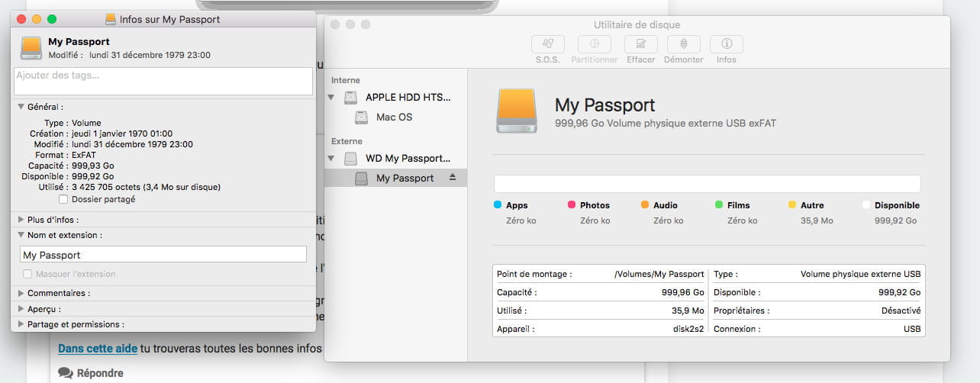Expand the Partage et permissions section
This screenshot has width=980, height=383.
tap(21, 324)
